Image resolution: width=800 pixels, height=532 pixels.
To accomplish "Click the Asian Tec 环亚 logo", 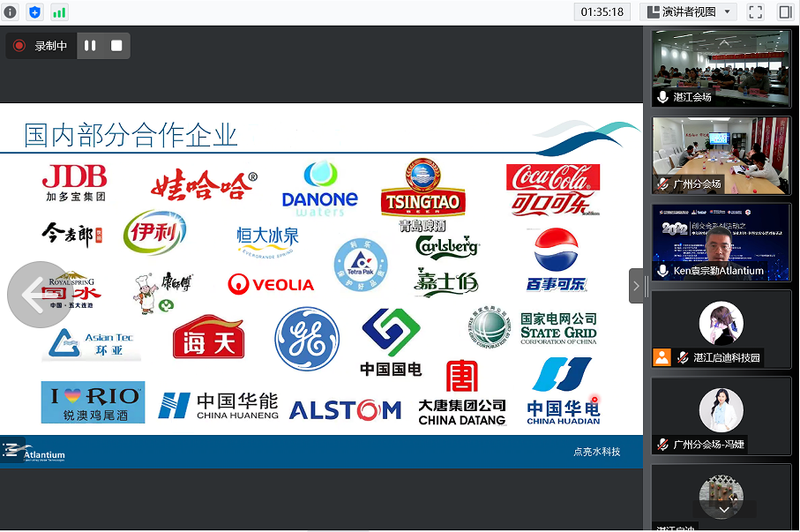I will 91,344.
